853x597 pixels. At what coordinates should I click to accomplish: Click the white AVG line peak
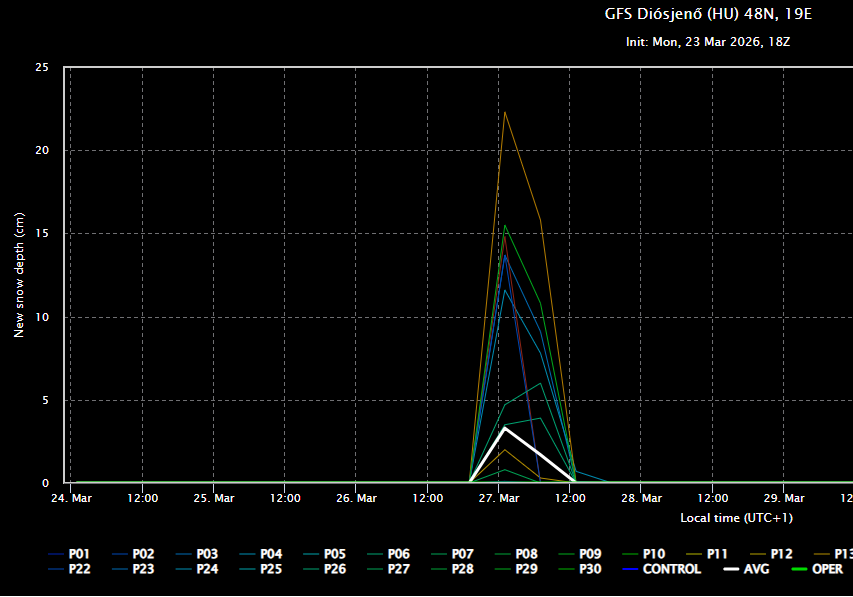coord(505,428)
